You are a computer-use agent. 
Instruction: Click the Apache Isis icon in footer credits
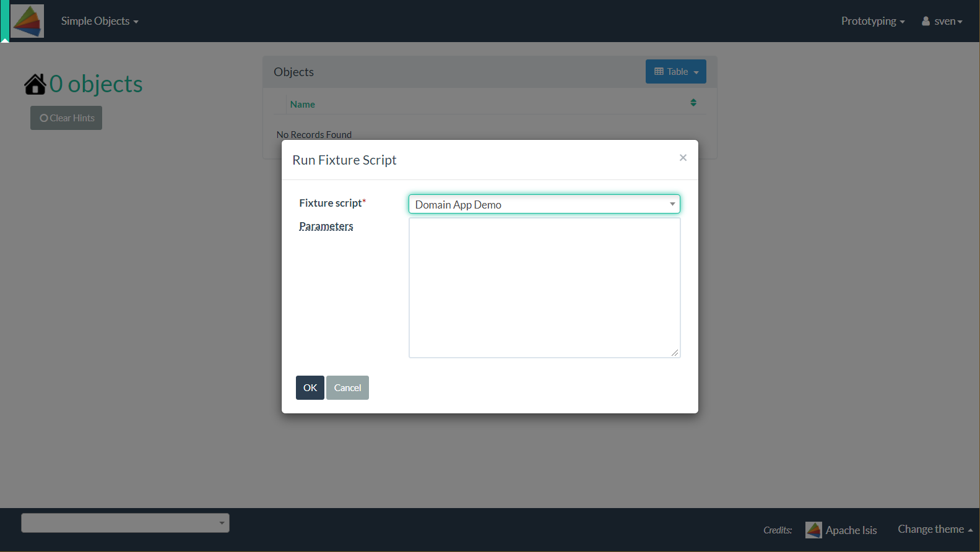[813, 530]
